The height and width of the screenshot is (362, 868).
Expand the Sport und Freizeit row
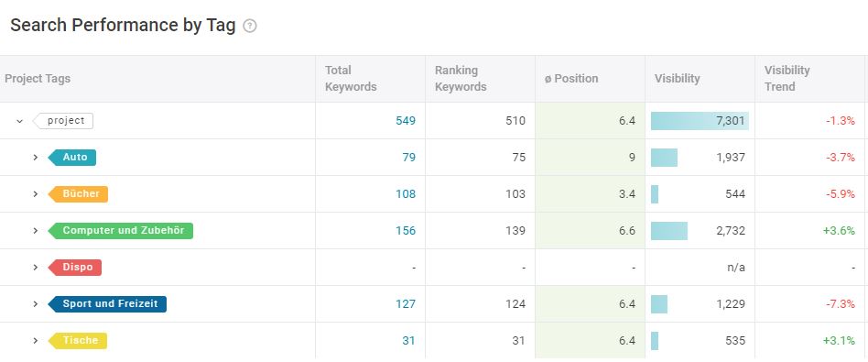(36, 303)
